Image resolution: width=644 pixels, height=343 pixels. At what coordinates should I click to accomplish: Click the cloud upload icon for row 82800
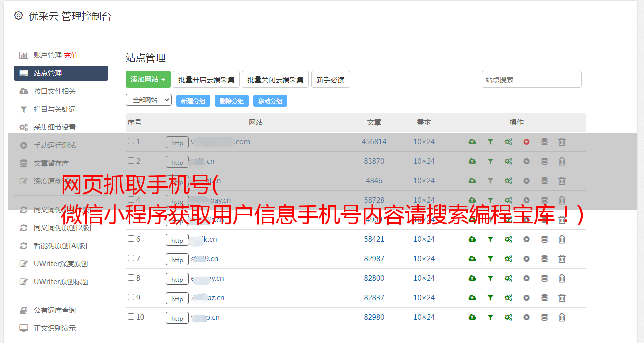point(472,278)
